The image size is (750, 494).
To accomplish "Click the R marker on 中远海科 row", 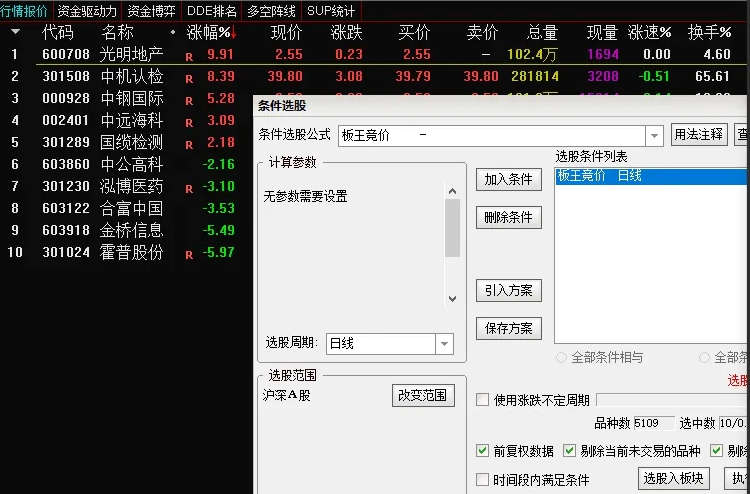I will (x=189, y=123).
